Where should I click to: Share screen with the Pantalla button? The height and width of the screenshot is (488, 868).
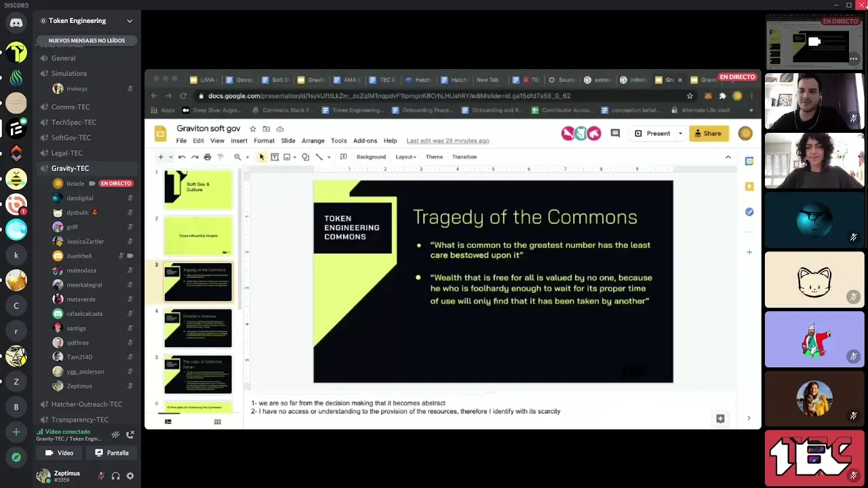click(x=111, y=453)
